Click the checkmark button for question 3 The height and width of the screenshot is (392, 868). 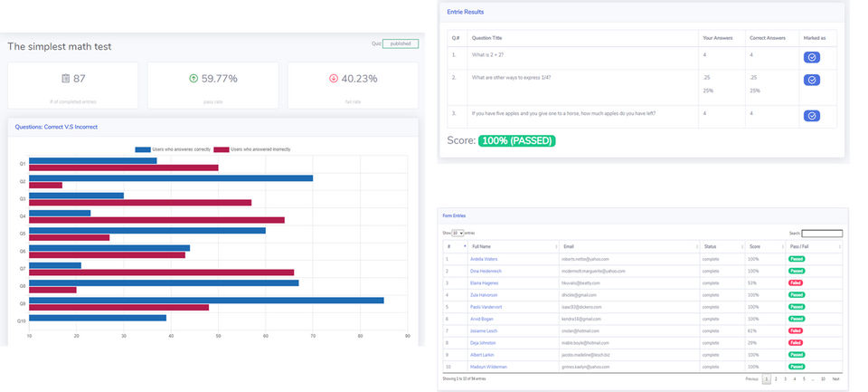tap(812, 116)
